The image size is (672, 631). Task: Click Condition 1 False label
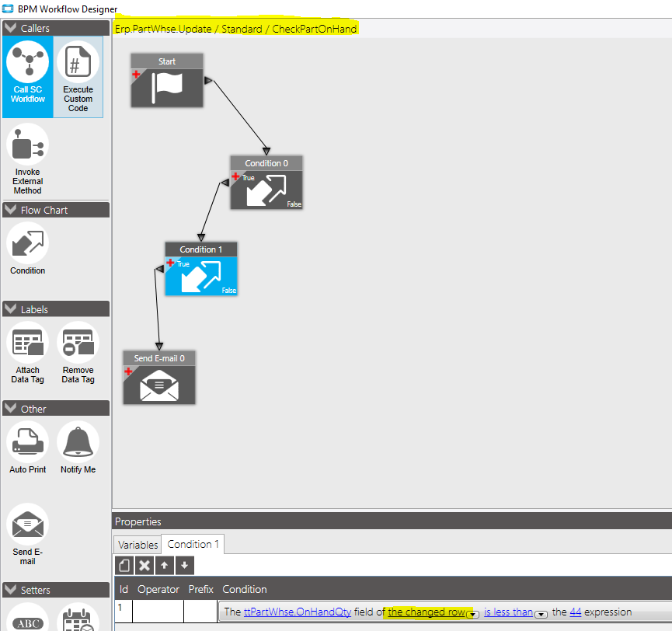point(229,290)
